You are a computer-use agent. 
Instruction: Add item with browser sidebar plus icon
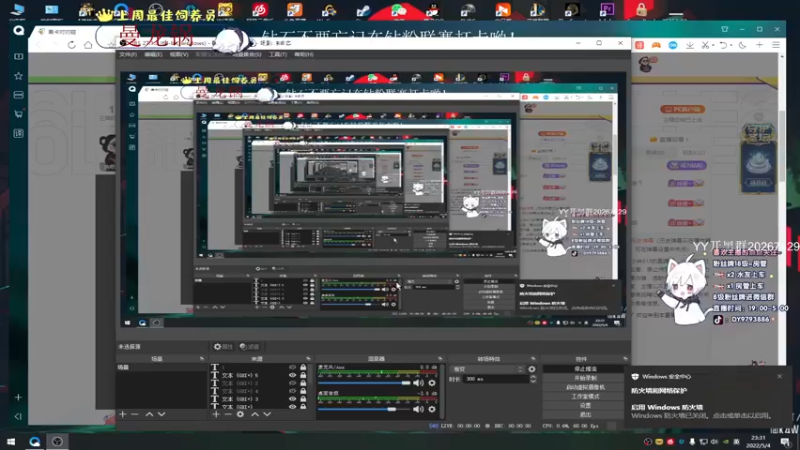[x=18, y=397]
